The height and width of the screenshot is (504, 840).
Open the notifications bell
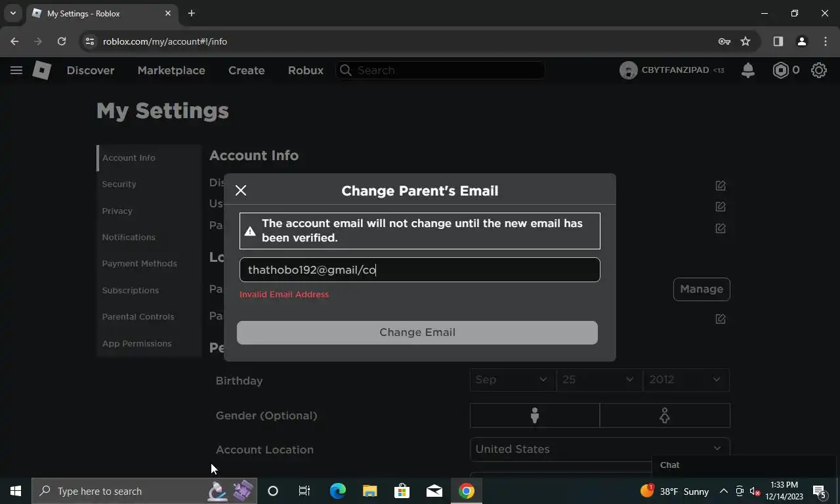747,70
